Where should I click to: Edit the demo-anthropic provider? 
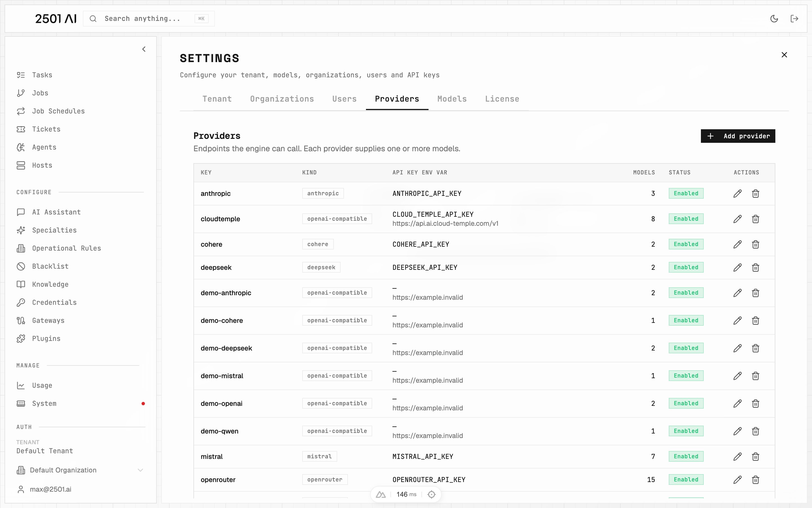(x=737, y=293)
